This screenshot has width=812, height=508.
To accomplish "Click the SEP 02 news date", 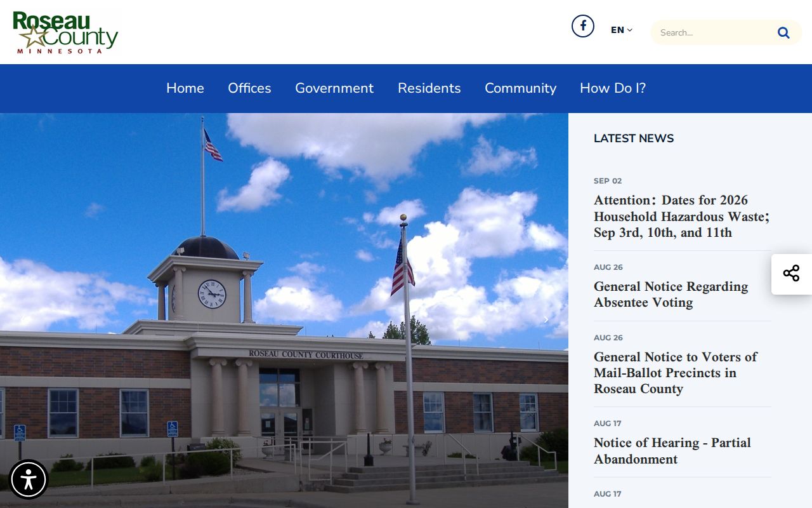I will 608,181.
